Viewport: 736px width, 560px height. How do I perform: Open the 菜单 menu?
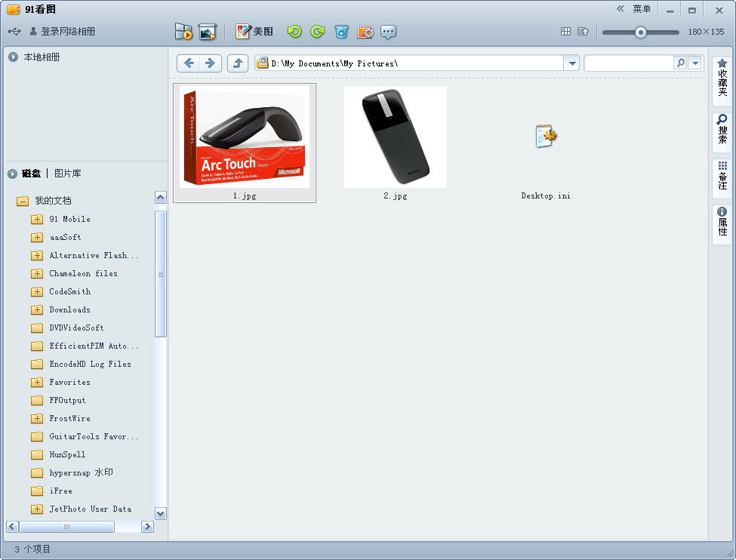click(641, 9)
